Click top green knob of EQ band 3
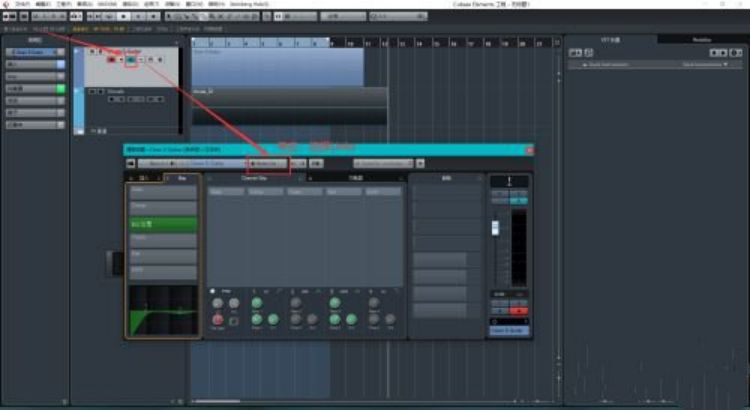Image resolution: width=750 pixels, height=410 pixels. pos(335,302)
